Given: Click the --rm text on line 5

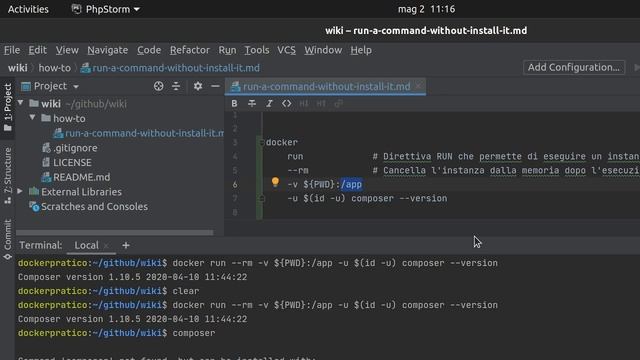Looking at the screenshot, I should [298, 170].
